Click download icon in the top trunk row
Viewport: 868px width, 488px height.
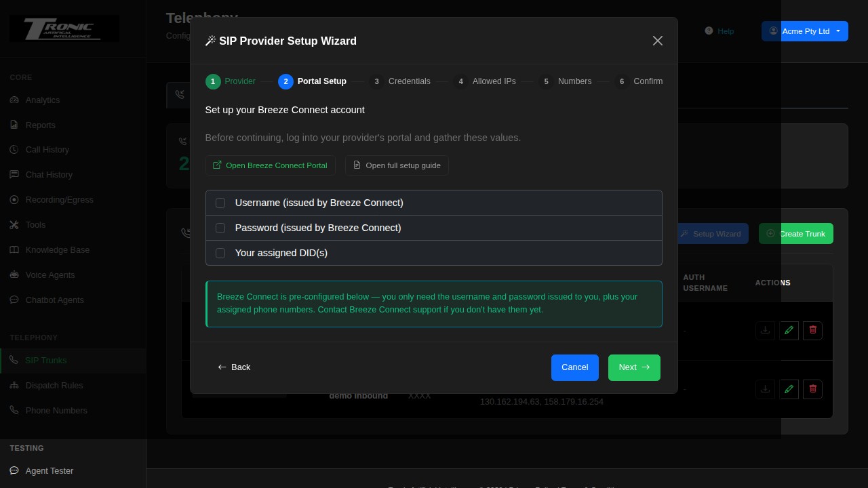pyautogui.click(x=765, y=331)
